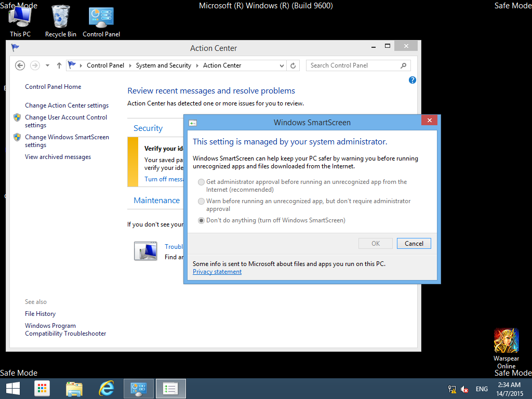Expand chevron after System and Security breadcrumb
This screenshot has width=532, height=399.
pos(197,65)
